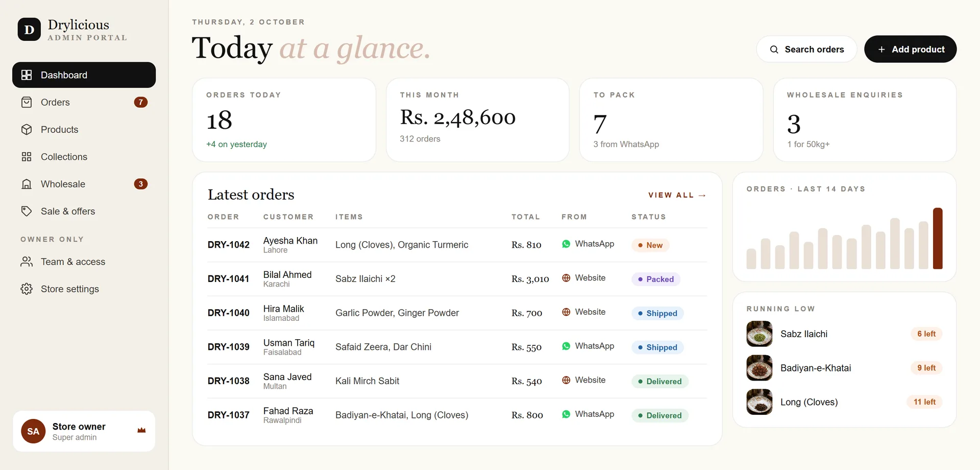Screen dimensions: 980x470
Task: Click the Website globe icon in DRY-1038 row
Action: [x=566, y=380]
